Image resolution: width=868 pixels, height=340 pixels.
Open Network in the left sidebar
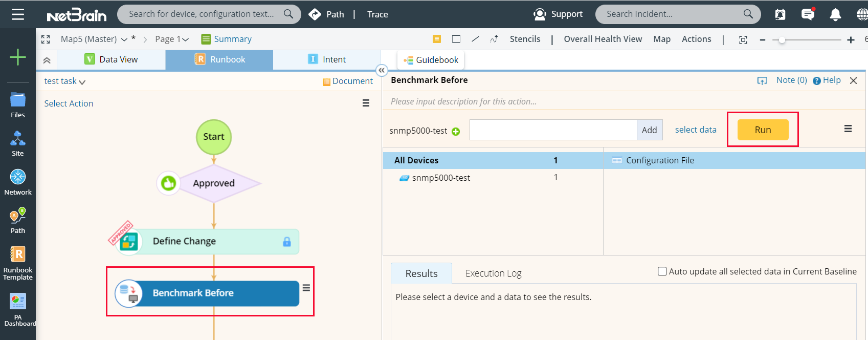[x=18, y=182]
